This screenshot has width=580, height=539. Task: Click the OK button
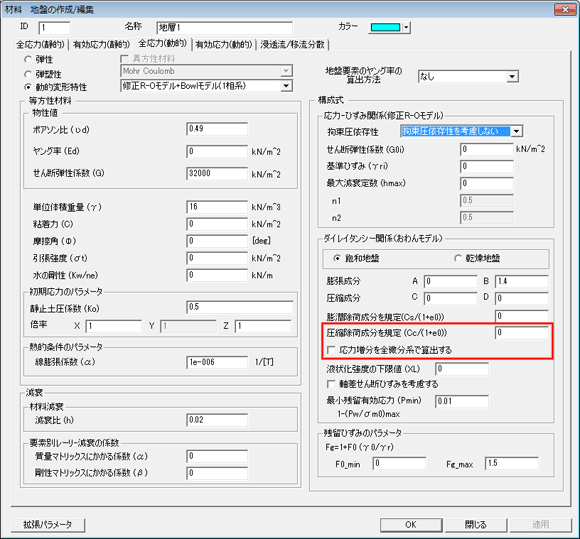click(411, 525)
